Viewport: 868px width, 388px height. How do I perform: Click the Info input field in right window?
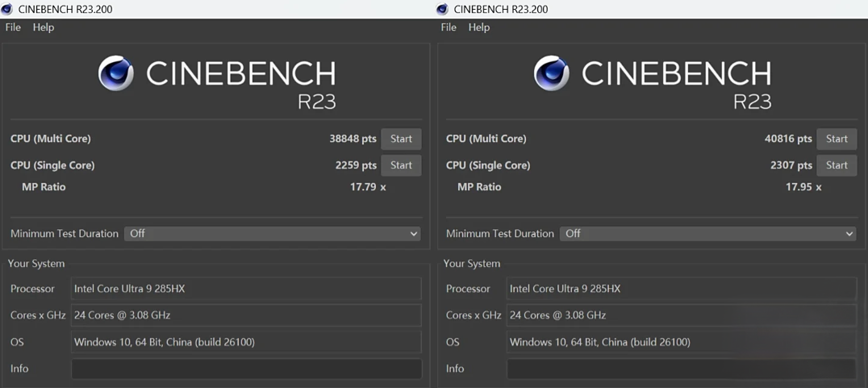pos(682,369)
